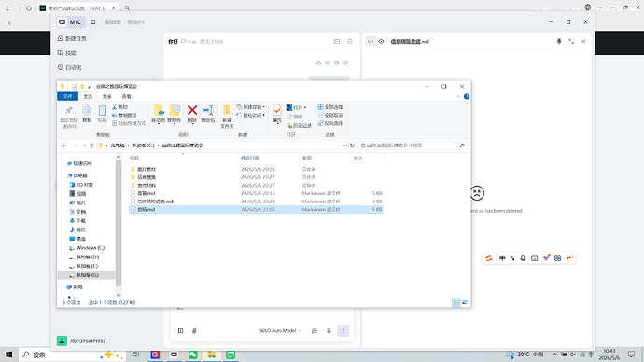Select 3D 对象 in the navigation tree

point(81,185)
